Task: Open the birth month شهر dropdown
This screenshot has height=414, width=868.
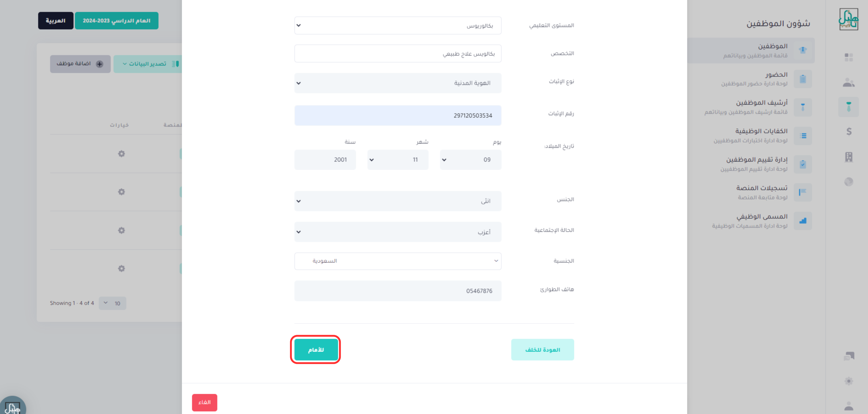Action: pyautogui.click(x=398, y=160)
